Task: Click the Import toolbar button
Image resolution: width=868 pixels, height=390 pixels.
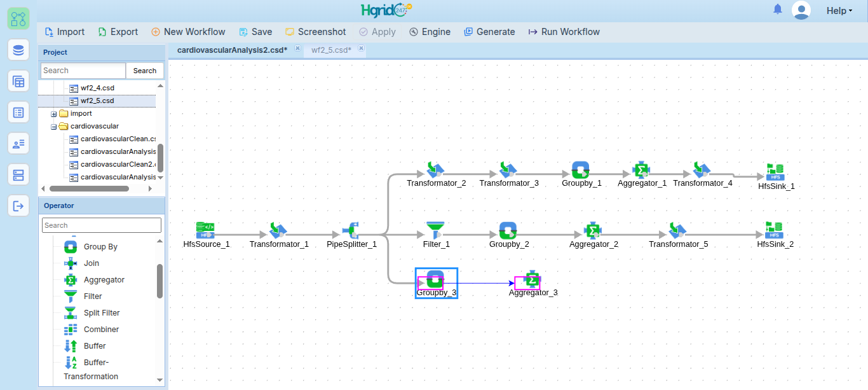Action: point(65,32)
